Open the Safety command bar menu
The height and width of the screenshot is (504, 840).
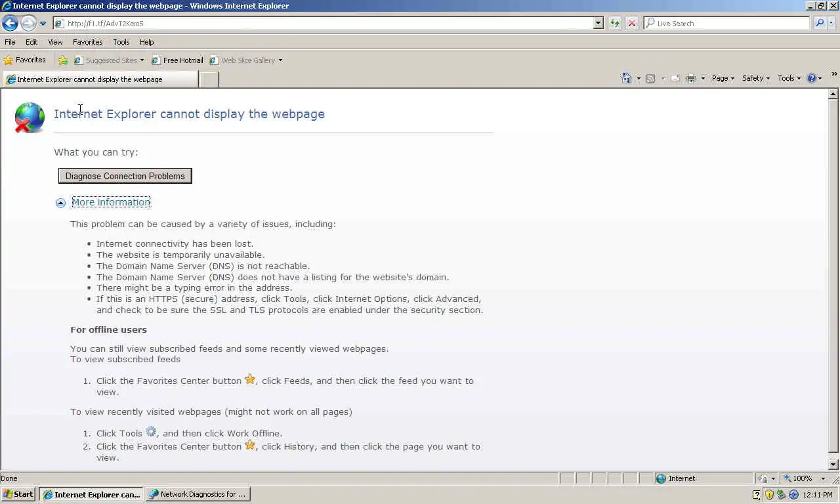pos(756,78)
